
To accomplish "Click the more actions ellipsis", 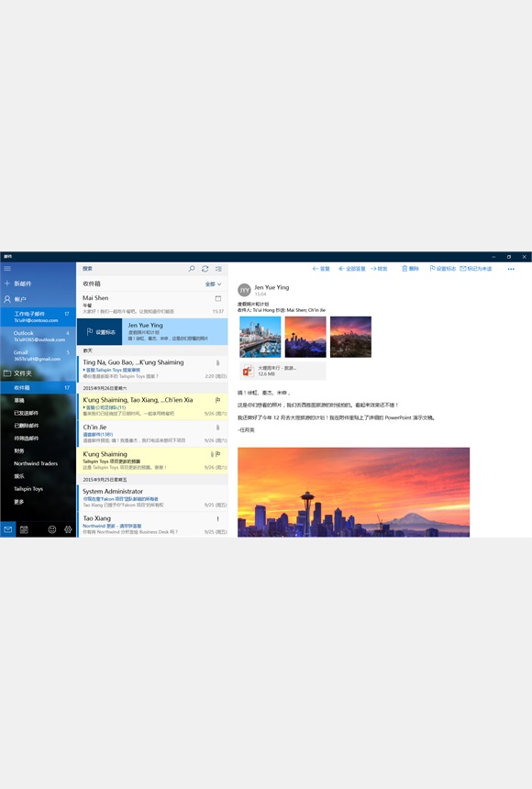I will pyautogui.click(x=511, y=269).
